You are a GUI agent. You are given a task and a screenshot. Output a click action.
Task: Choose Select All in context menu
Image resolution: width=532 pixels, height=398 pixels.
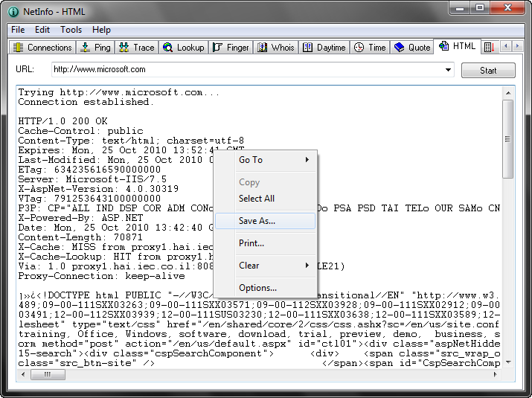(257, 199)
